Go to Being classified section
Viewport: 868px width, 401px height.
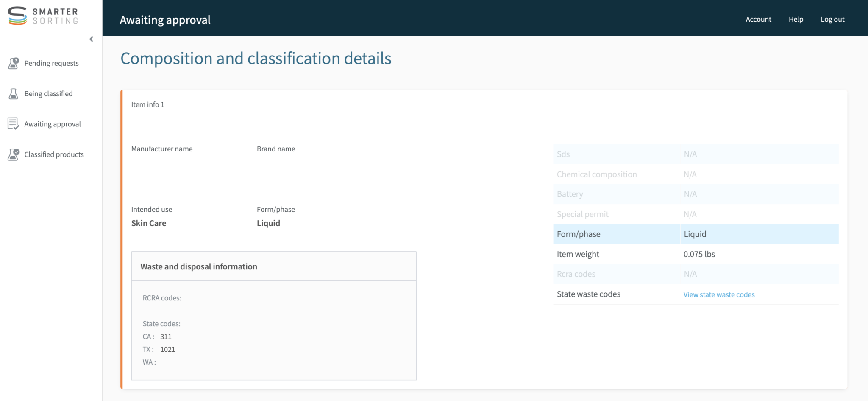pos(48,94)
